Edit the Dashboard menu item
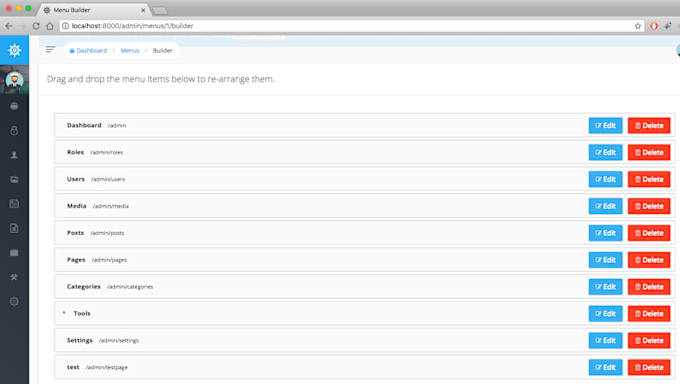Viewport: 680px width, 384px height. pos(605,125)
